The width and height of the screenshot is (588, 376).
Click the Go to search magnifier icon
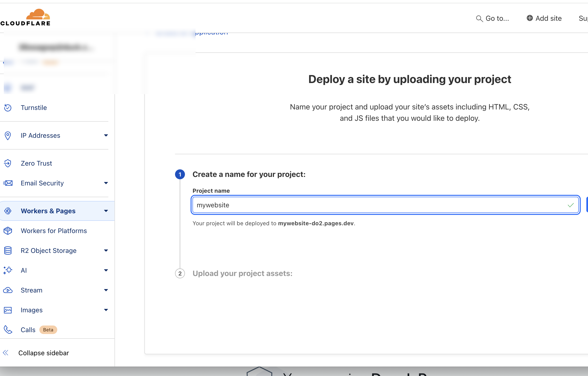[479, 19]
